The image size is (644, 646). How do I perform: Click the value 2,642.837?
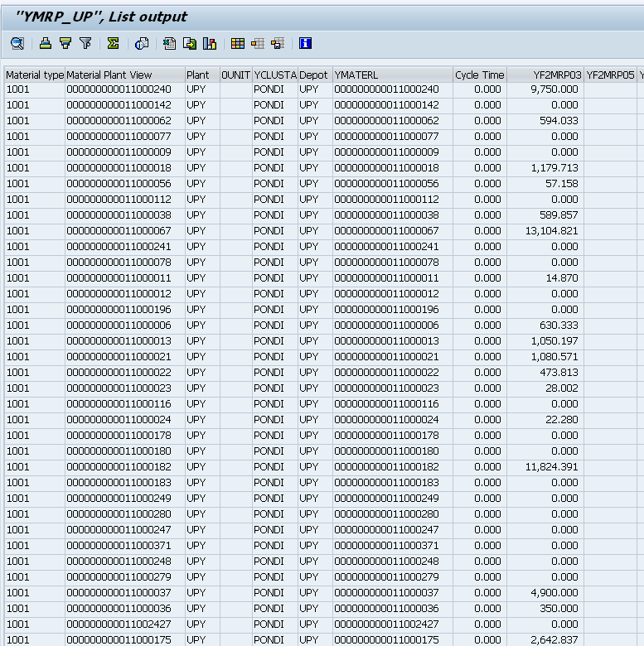(x=554, y=640)
